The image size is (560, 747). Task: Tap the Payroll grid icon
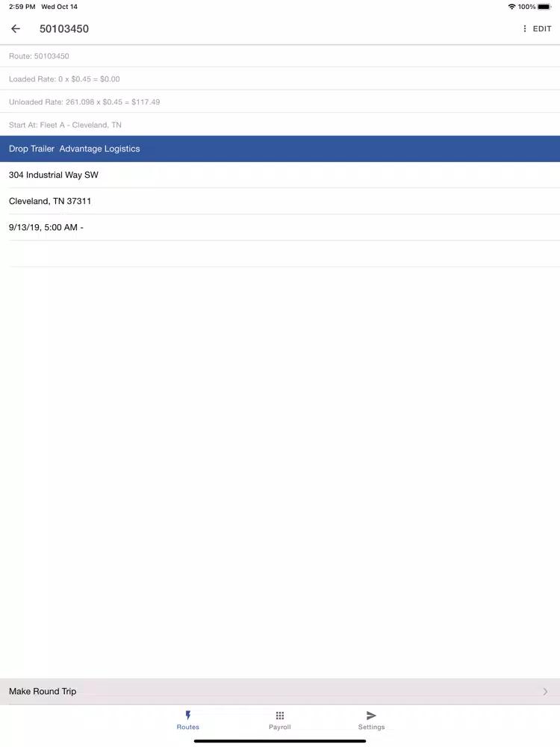[279, 715]
